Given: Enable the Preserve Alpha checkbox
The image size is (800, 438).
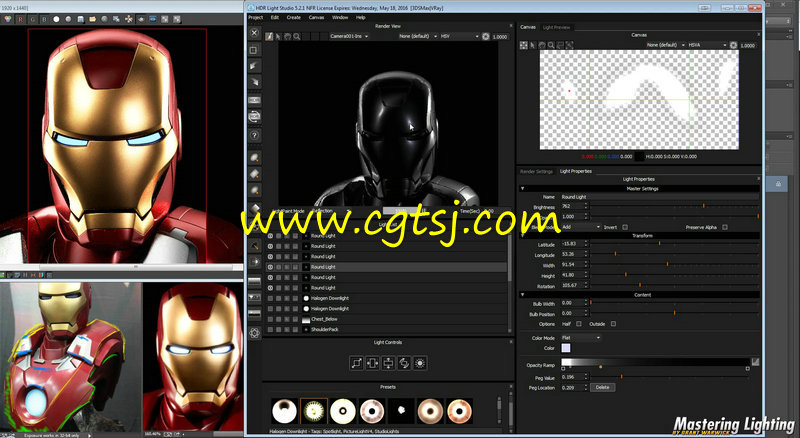Looking at the screenshot, I should pyautogui.click(x=724, y=227).
